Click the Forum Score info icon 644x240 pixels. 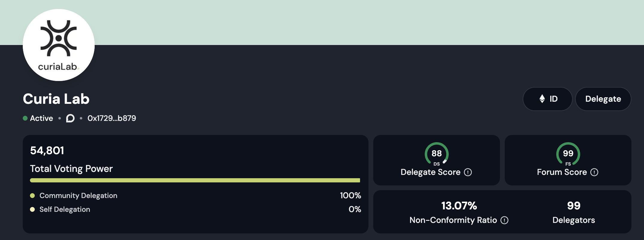(594, 172)
